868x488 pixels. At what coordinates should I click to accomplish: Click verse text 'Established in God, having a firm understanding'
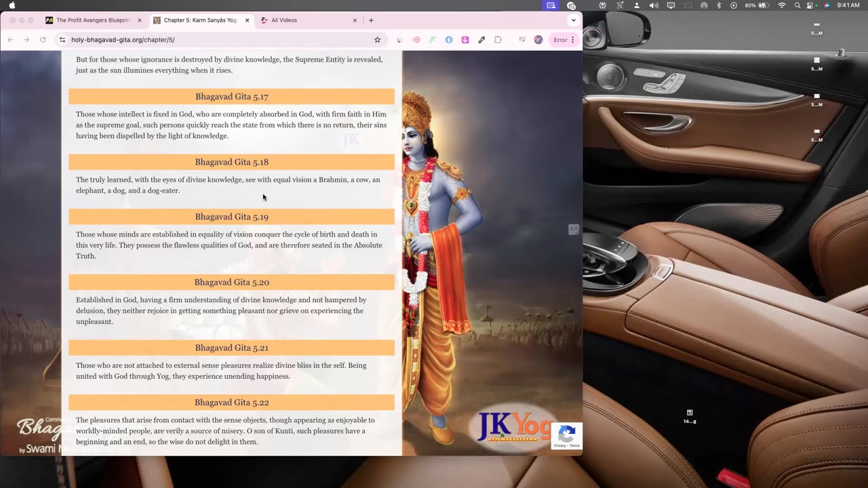tap(221, 310)
